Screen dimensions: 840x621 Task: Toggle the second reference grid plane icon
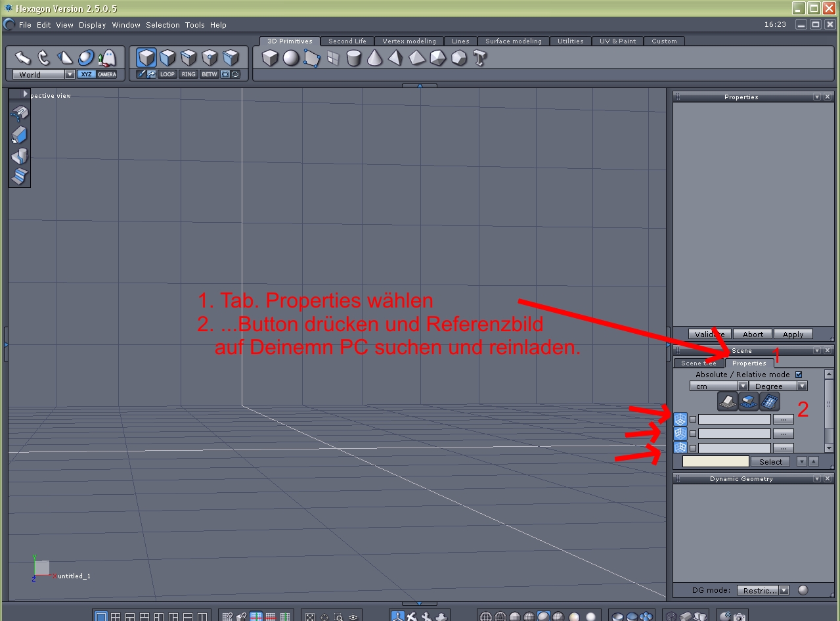(680, 433)
